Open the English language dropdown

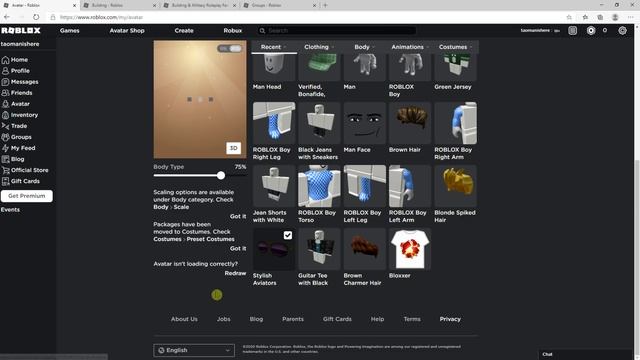(x=194, y=350)
